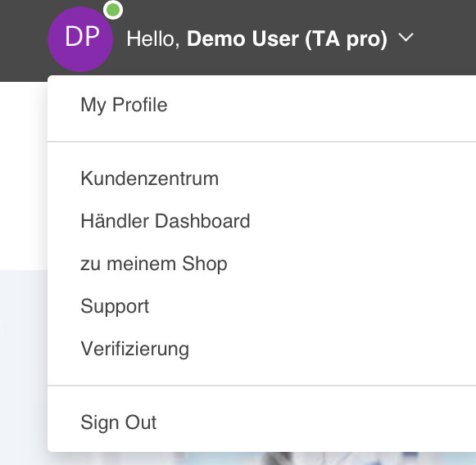Click the Hello greeting word

(x=153, y=38)
